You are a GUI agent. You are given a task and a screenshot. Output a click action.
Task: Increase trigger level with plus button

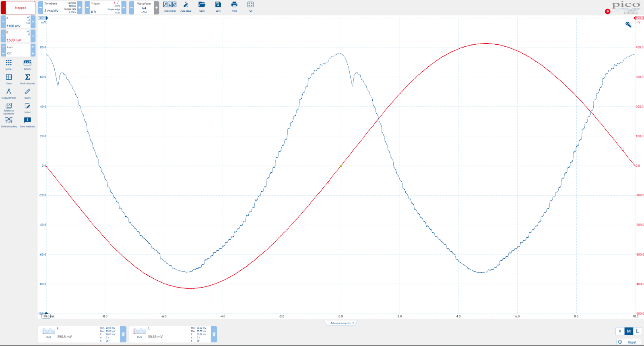pyautogui.click(x=124, y=8)
